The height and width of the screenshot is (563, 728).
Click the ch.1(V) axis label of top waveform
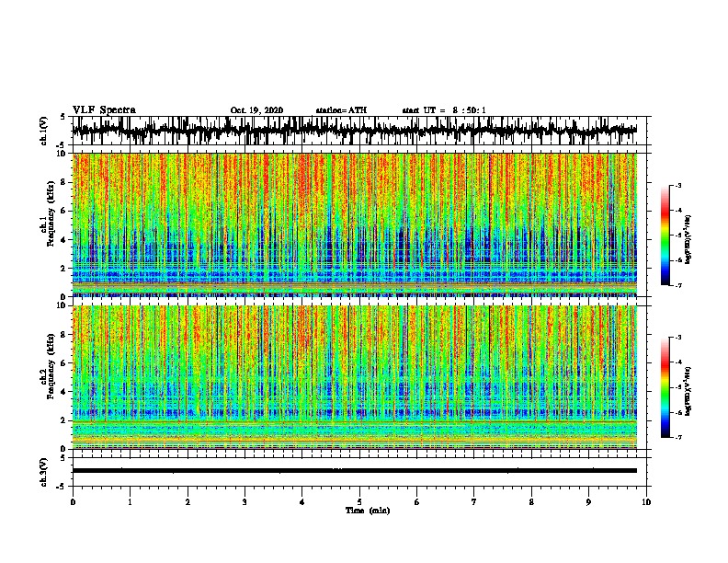44,131
